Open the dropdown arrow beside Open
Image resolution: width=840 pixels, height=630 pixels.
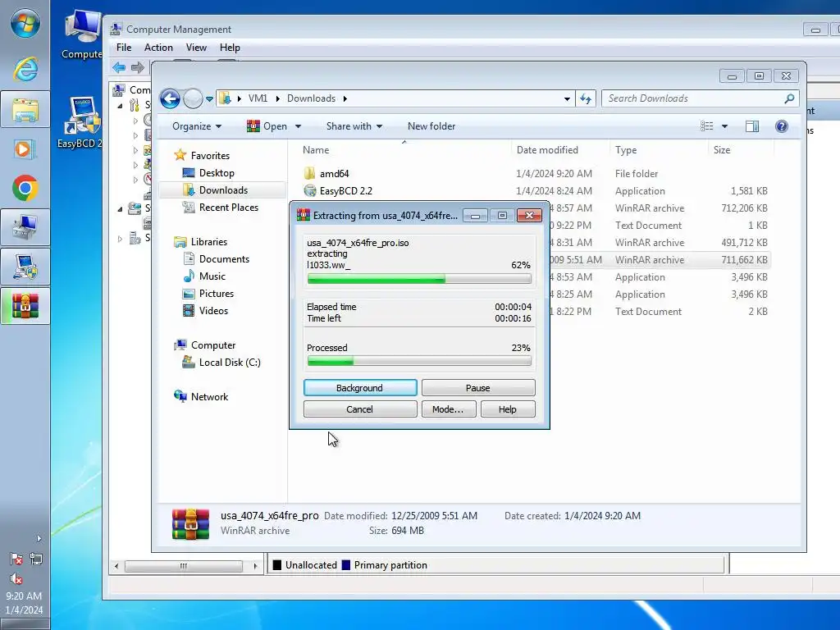click(298, 126)
